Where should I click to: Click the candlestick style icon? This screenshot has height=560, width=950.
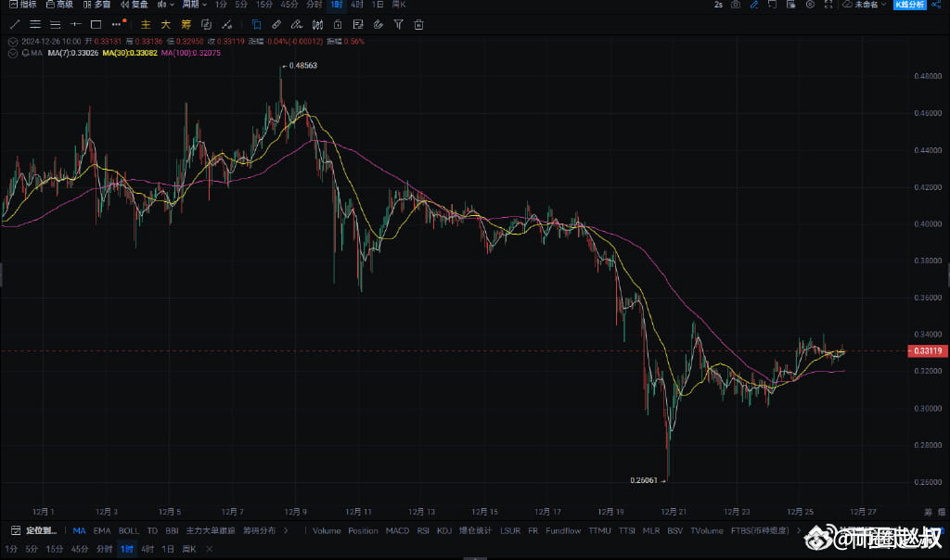[317, 25]
